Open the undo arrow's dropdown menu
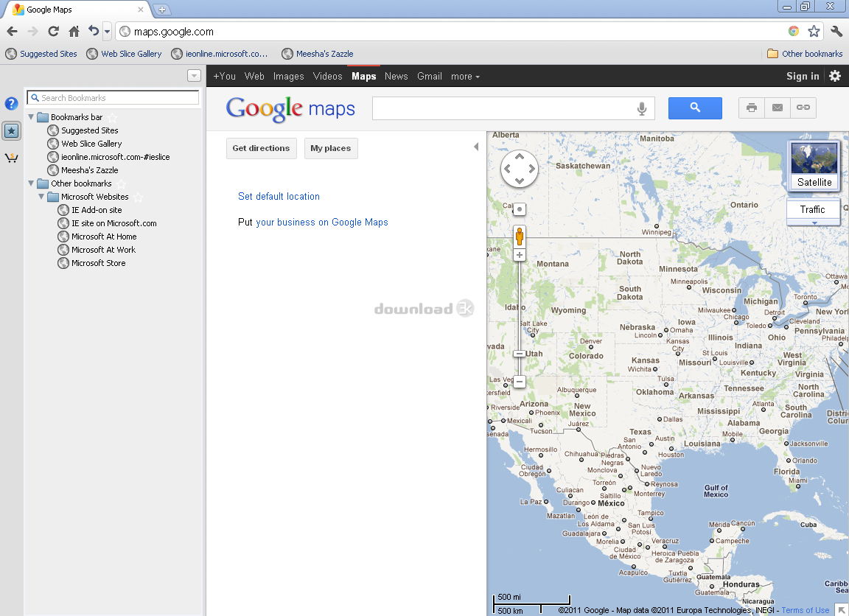 [107, 32]
